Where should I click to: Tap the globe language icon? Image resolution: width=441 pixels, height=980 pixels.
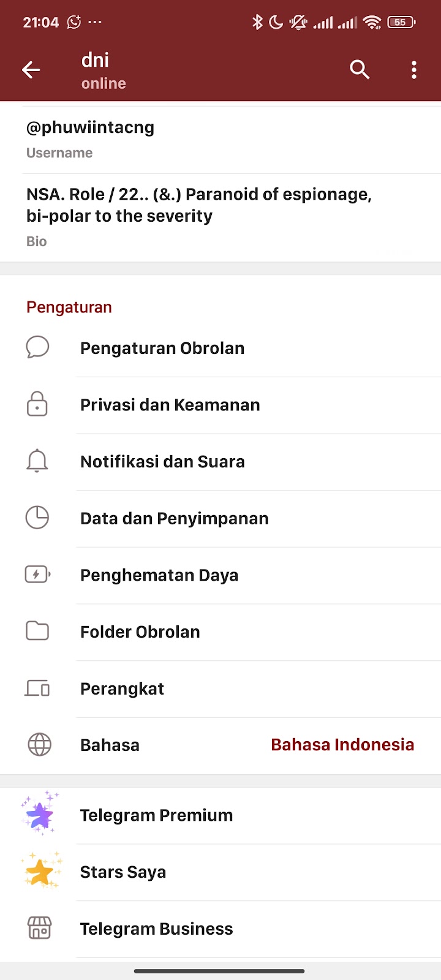click(x=40, y=745)
